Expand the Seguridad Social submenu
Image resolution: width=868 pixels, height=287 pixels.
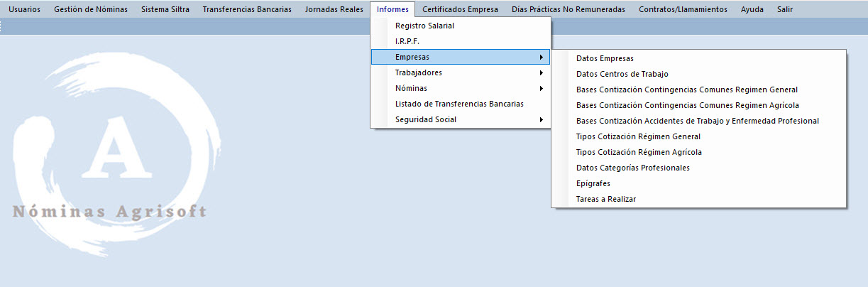[x=426, y=119]
